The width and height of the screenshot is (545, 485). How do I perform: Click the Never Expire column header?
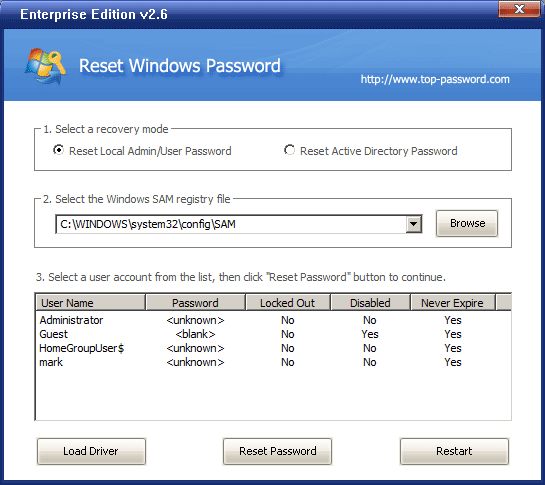pyautogui.click(x=452, y=303)
